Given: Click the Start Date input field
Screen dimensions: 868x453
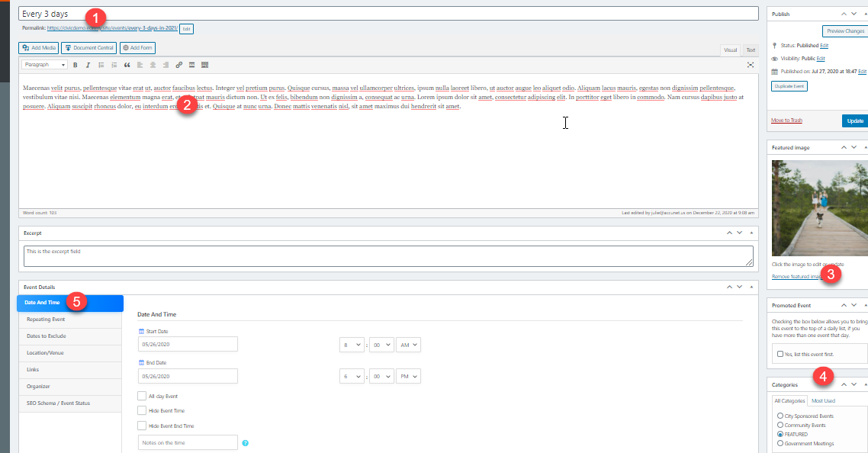Looking at the screenshot, I should click(x=188, y=345).
